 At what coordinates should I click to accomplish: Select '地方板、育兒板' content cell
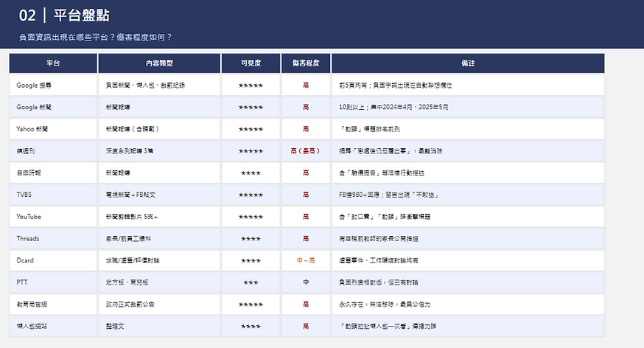(159, 282)
